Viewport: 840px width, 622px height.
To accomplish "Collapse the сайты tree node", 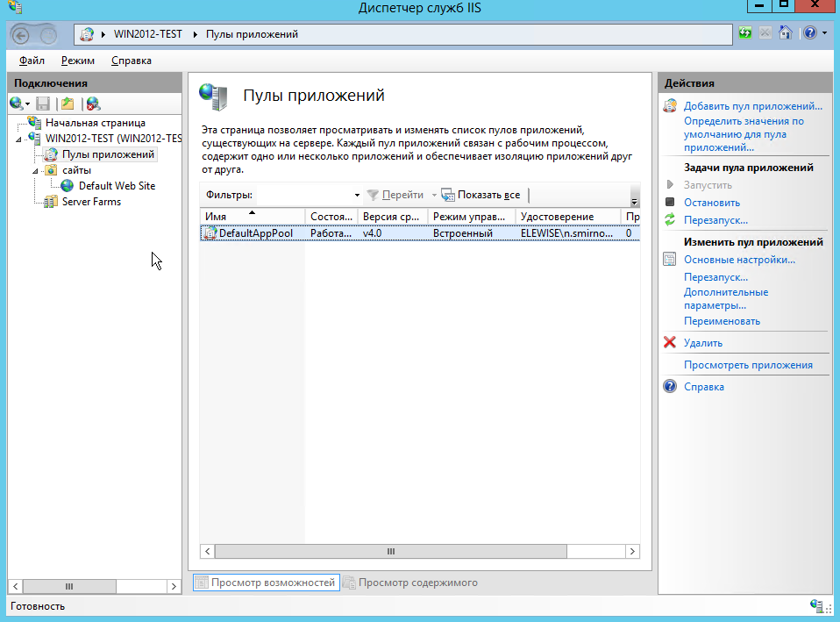I will click(35, 170).
